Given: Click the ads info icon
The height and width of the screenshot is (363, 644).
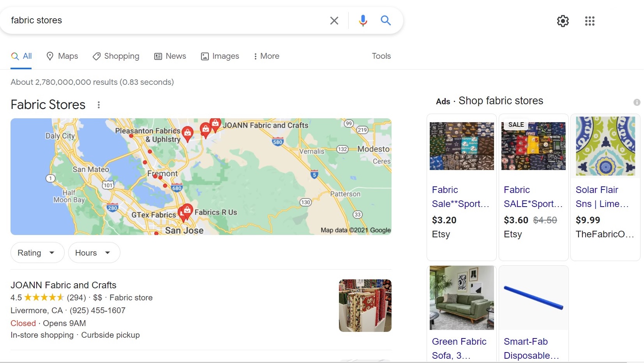Looking at the screenshot, I should (637, 102).
